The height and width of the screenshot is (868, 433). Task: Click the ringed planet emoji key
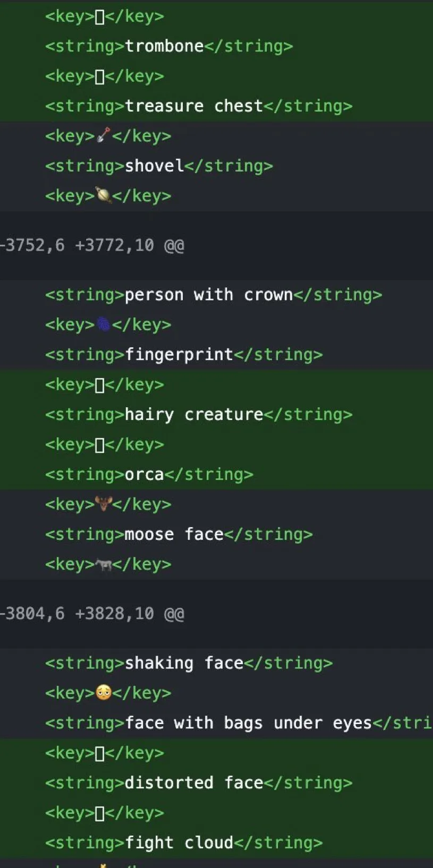(103, 195)
